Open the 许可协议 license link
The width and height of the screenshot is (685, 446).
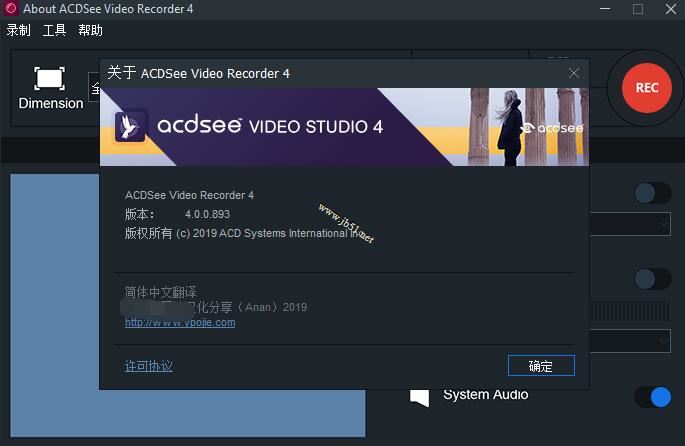(x=149, y=366)
